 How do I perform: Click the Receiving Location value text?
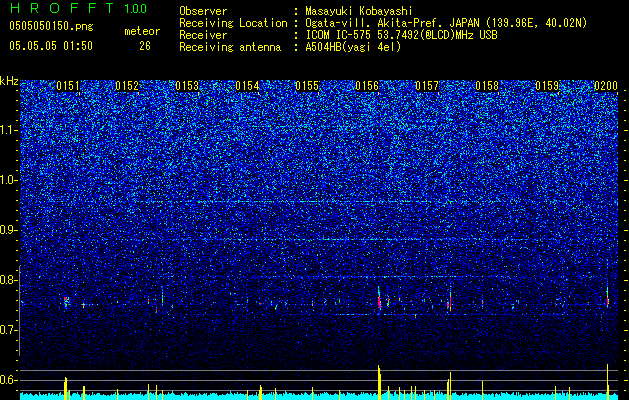446,23
